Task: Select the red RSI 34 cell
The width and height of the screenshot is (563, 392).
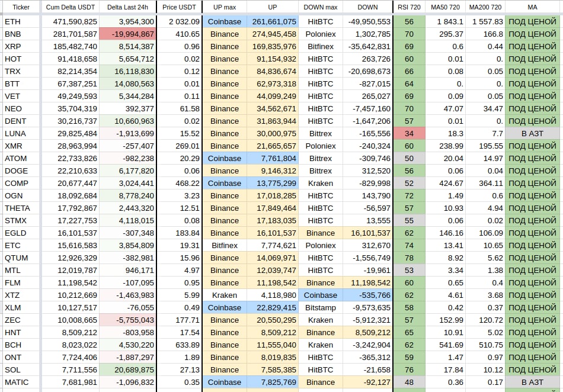Action: pyautogui.click(x=409, y=134)
